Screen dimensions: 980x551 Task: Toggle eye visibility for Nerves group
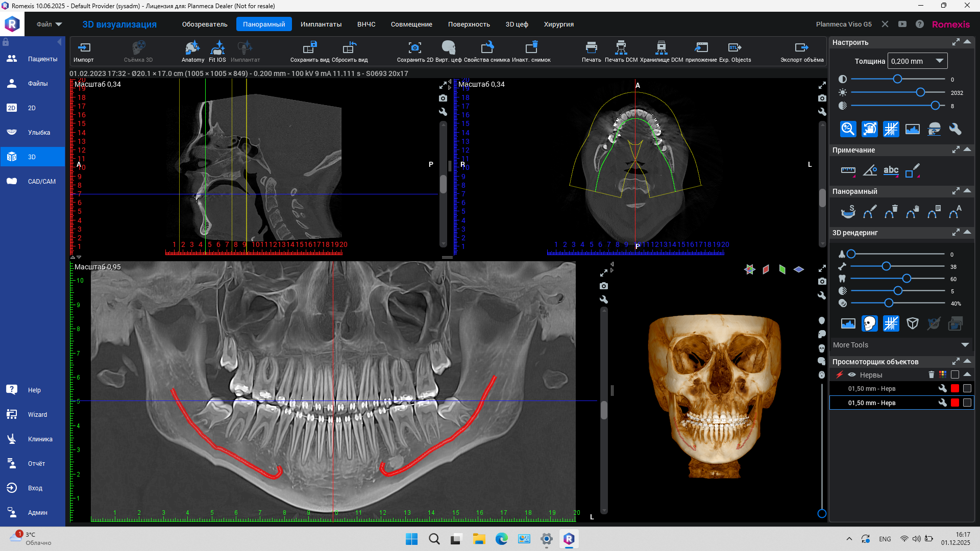pos(852,374)
